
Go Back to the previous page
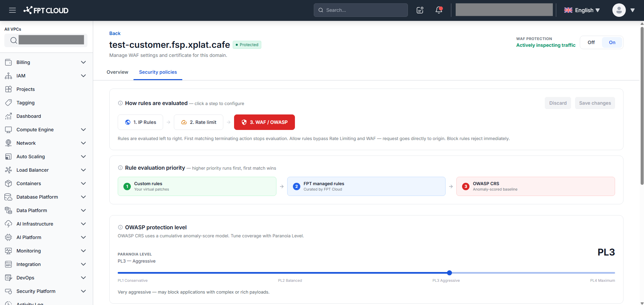[115, 33]
